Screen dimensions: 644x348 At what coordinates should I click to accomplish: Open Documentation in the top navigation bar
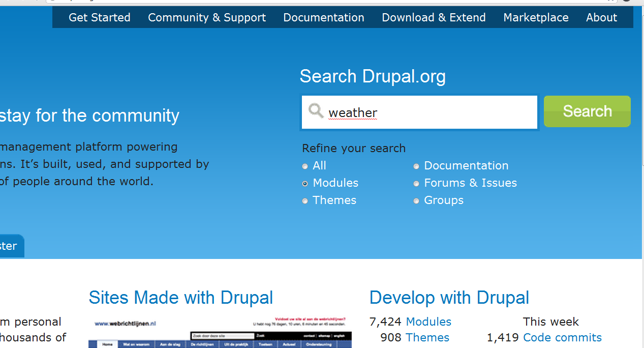tap(324, 18)
